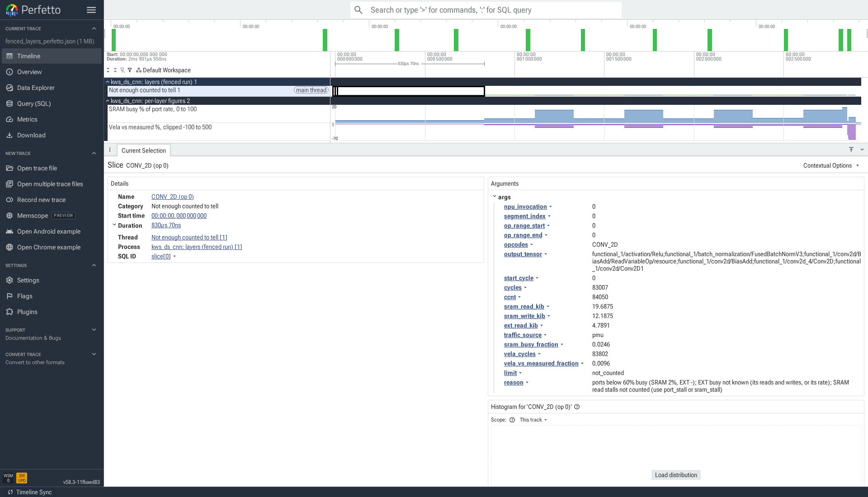This screenshot has height=497, width=868.
Task: Click the selected CONV_2D slice in timeline
Action: (x=410, y=91)
